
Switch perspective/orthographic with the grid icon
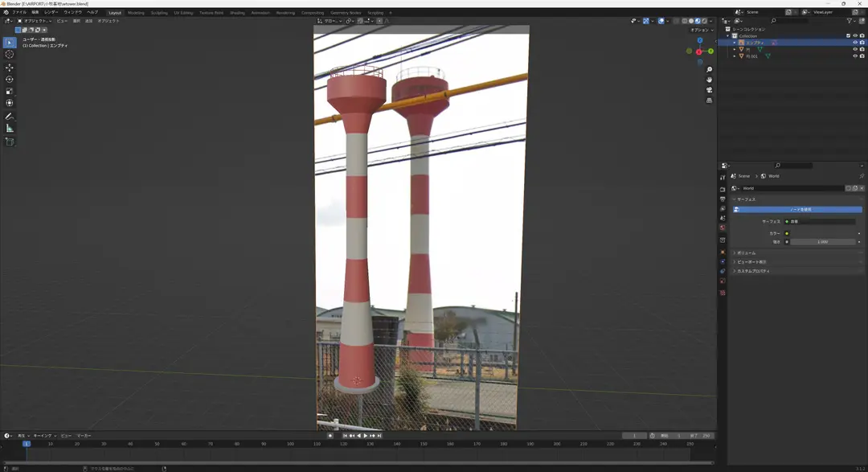click(709, 101)
